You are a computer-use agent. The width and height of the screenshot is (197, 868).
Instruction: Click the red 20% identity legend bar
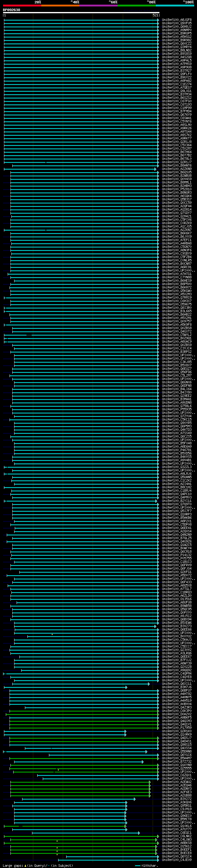(22, 6)
